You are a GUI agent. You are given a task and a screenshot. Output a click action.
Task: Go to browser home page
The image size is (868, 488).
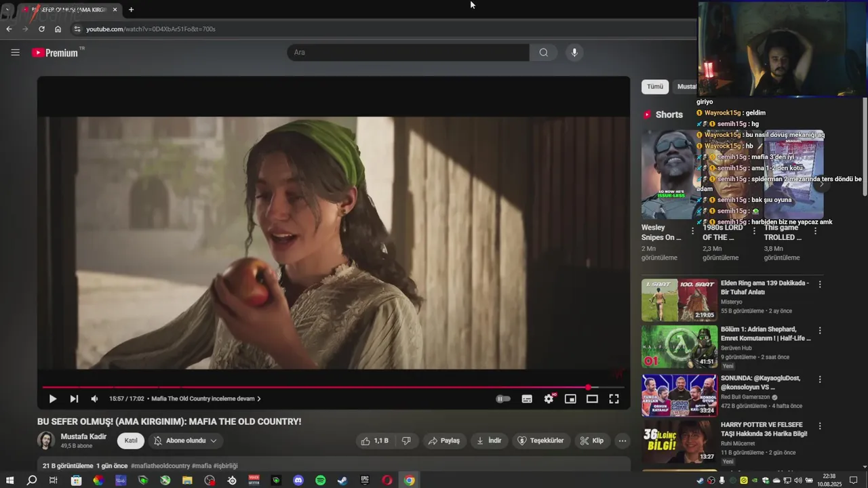[58, 29]
